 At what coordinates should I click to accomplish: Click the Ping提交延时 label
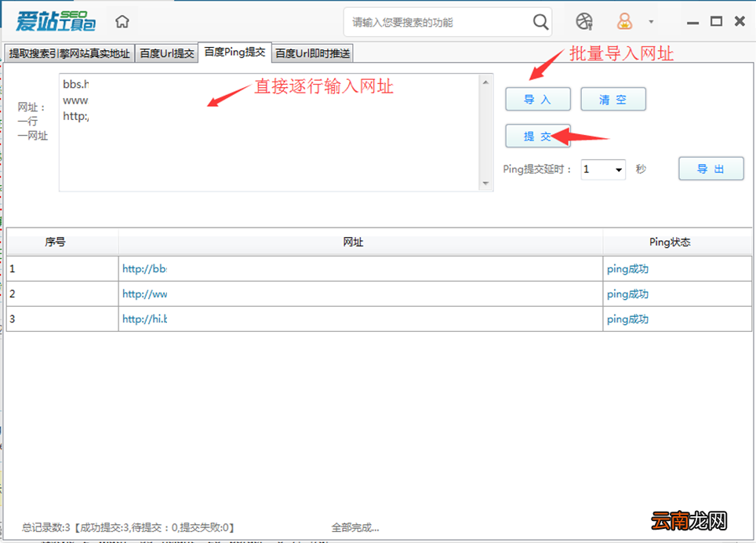[x=537, y=169]
